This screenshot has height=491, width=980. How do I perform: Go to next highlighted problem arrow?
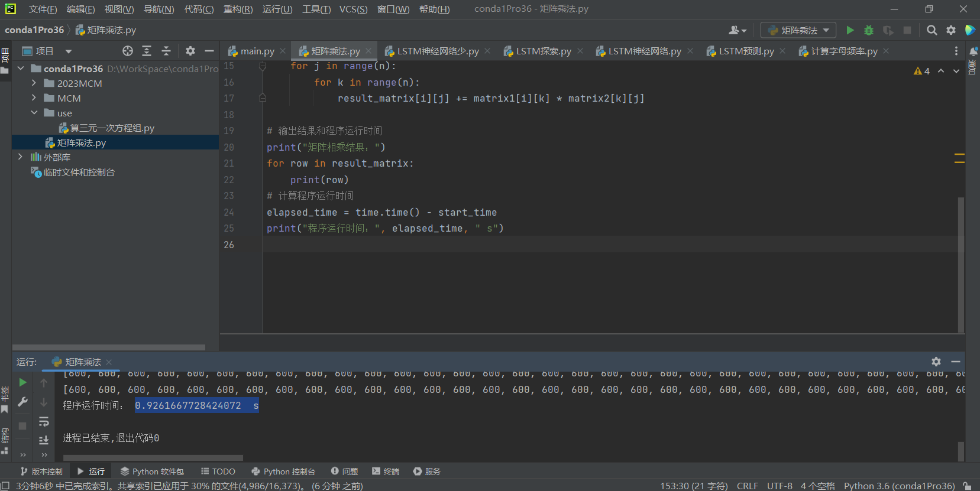pos(956,71)
